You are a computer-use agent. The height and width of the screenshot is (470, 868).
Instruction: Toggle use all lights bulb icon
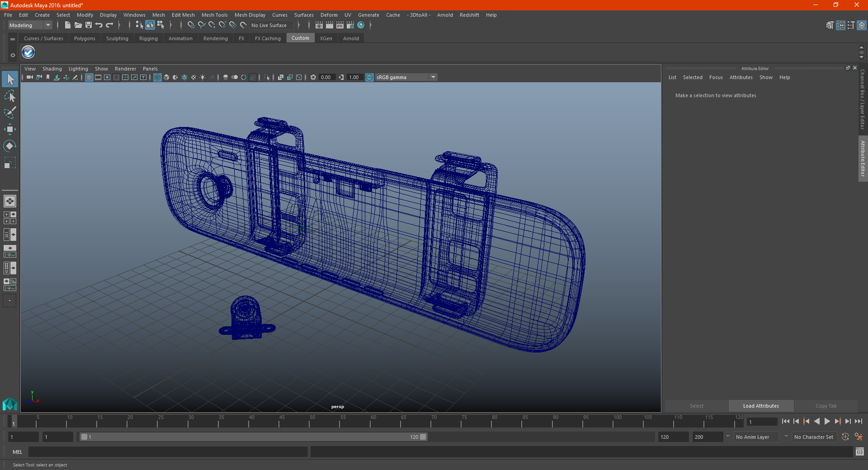[203, 77]
